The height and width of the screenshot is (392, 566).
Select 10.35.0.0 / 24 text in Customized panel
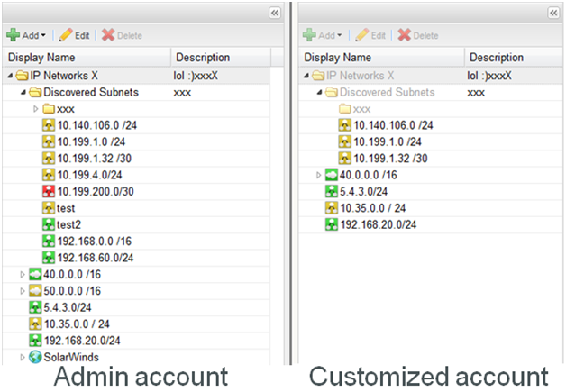point(373,208)
